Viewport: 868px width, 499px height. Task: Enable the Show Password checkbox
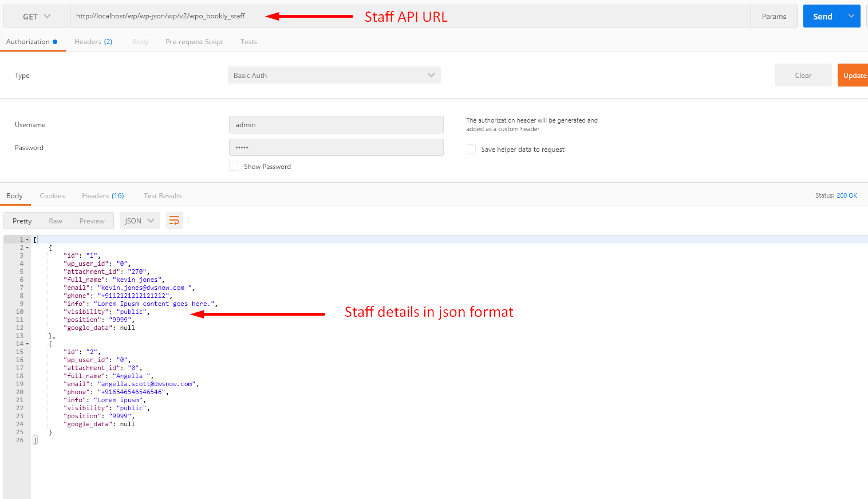click(234, 166)
